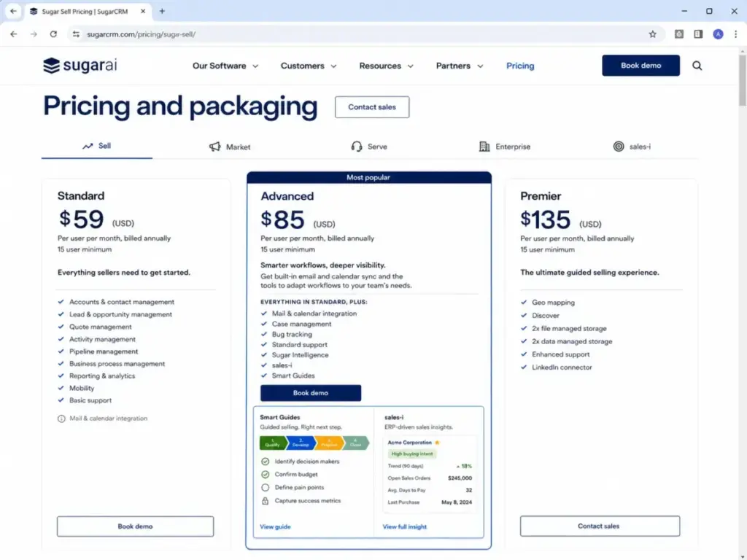This screenshot has height=560, width=747.
Task: Click the Enterprise building icon
Action: pos(484,147)
